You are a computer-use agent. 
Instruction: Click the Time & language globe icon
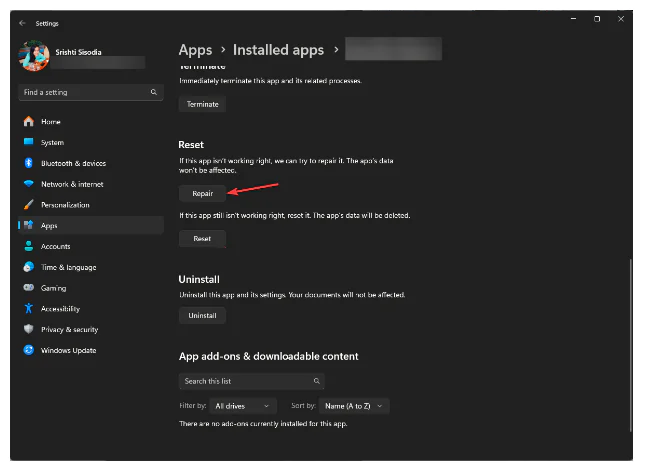(29, 267)
